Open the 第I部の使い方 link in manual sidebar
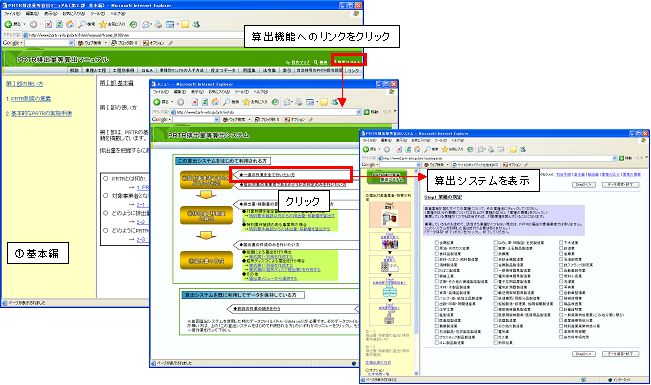The image size is (651, 385). click(24, 84)
